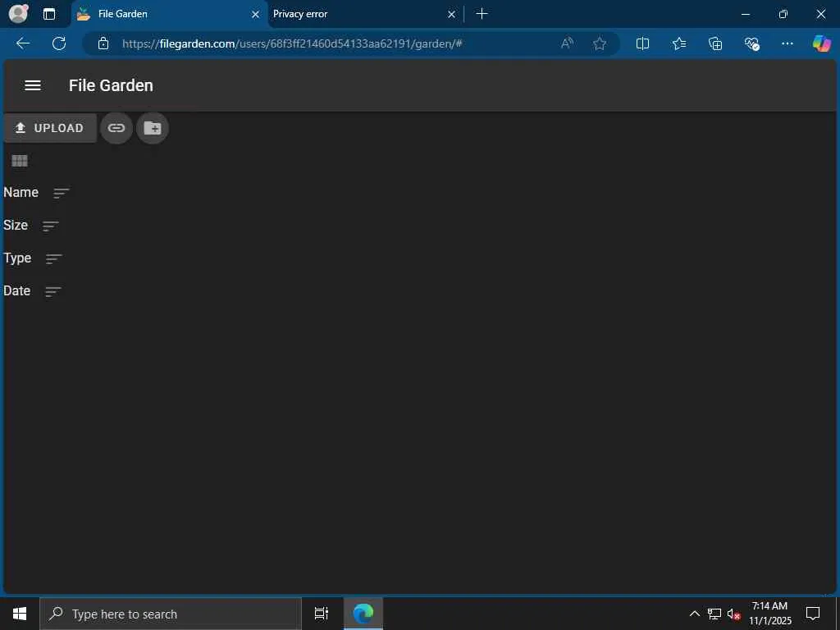Open the Windows Start menu
This screenshot has width=840, height=630.
point(20,614)
